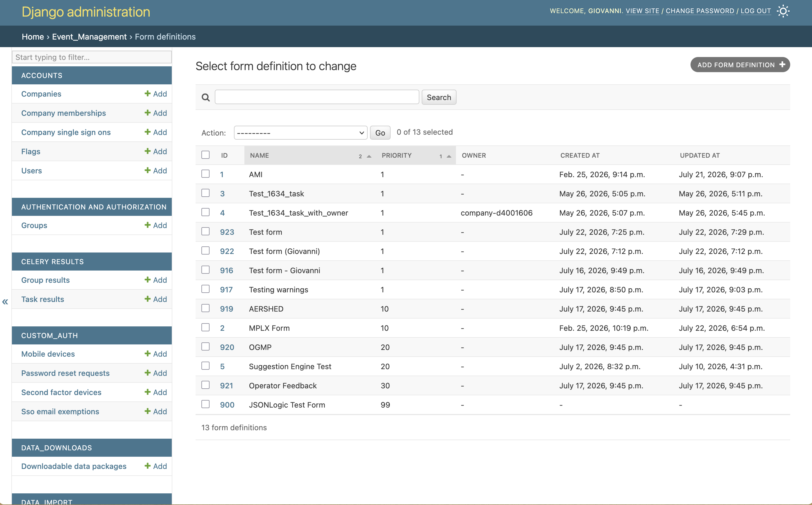The height and width of the screenshot is (505, 812).
Task: Click the Search button
Action: [439, 97]
